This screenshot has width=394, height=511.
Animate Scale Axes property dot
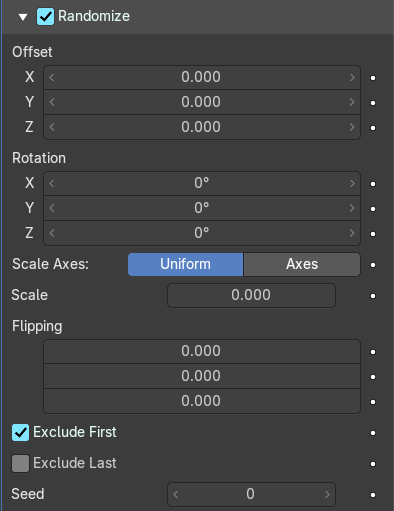click(x=373, y=265)
